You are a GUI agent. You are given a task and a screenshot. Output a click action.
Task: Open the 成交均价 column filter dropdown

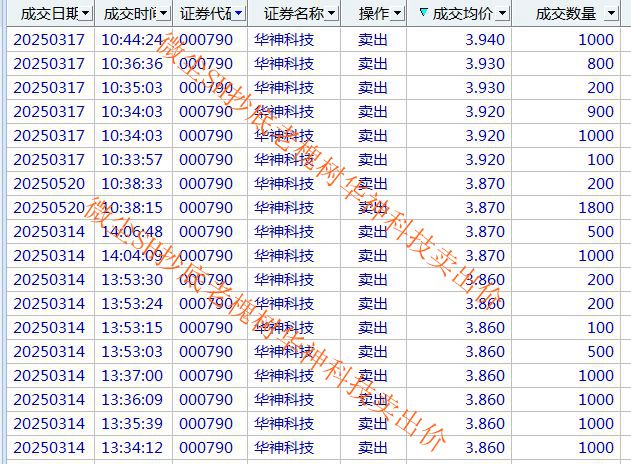pyautogui.click(x=502, y=14)
